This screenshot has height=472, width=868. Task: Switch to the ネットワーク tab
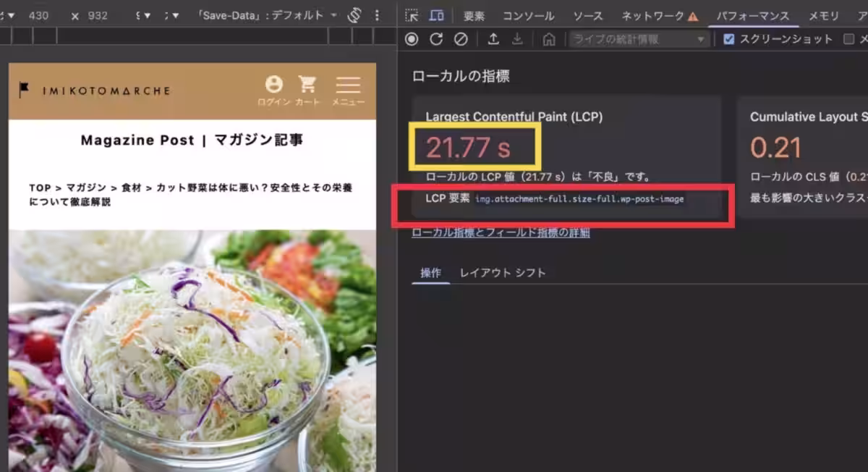[660, 15]
